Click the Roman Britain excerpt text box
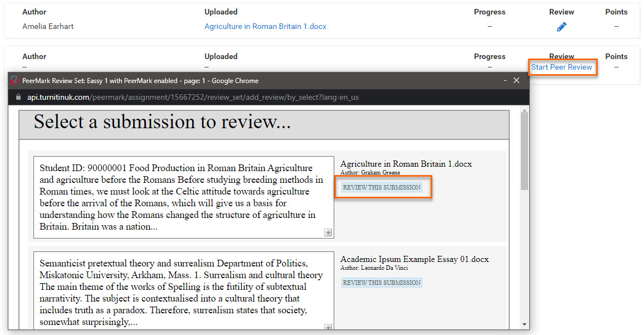The image size is (644, 335). click(184, 197)
